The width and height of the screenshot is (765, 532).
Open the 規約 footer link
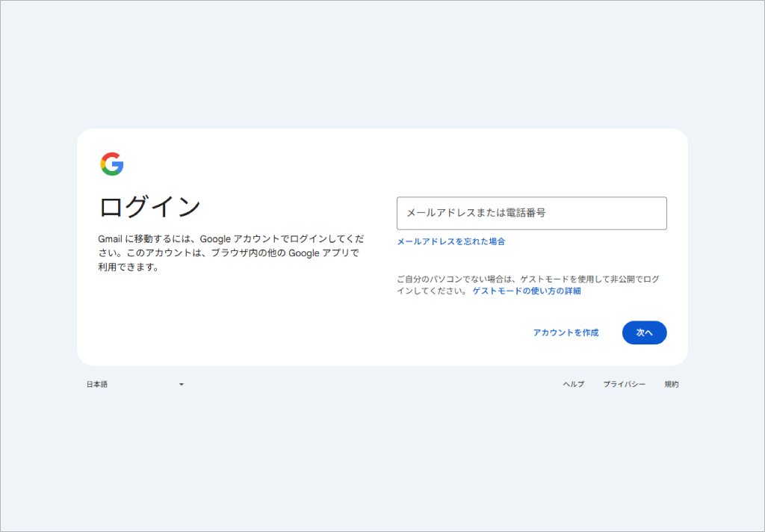(x=672, y=385)
